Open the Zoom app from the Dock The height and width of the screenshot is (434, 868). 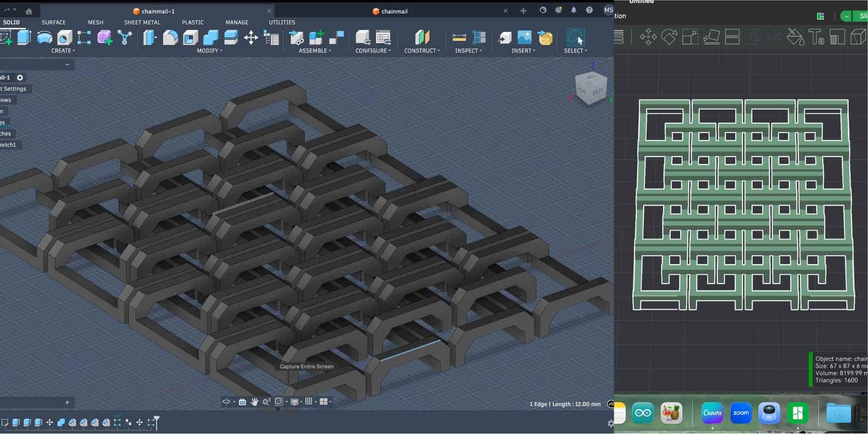pos(741,413)
